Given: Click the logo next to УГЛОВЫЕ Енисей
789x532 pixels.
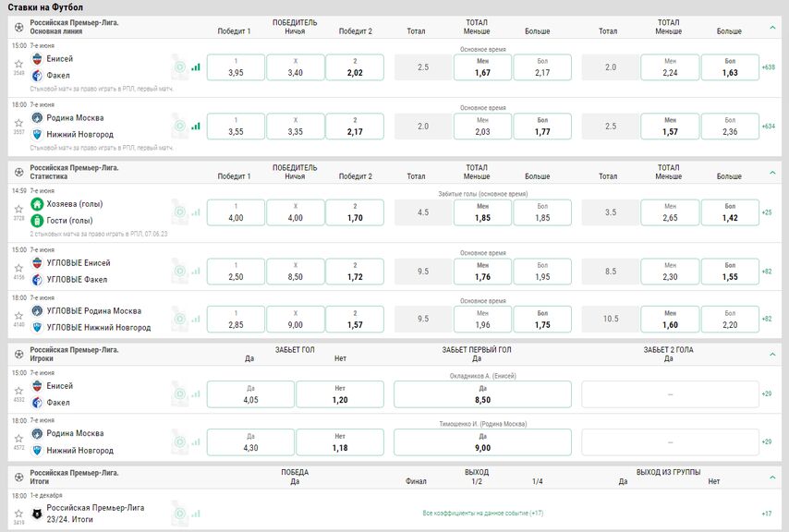Looking at the screenshot, I should [37, 263].
